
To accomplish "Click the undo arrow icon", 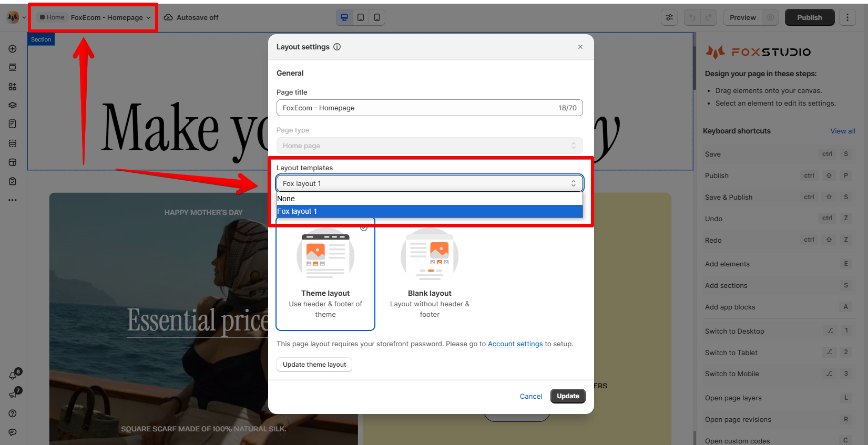I will [692, 17].
